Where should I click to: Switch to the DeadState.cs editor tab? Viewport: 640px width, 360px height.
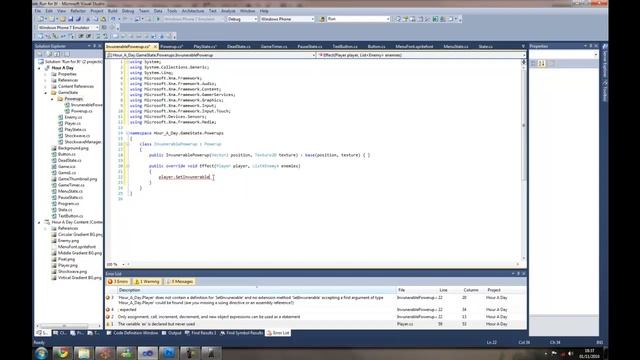(x=239, y=47)
